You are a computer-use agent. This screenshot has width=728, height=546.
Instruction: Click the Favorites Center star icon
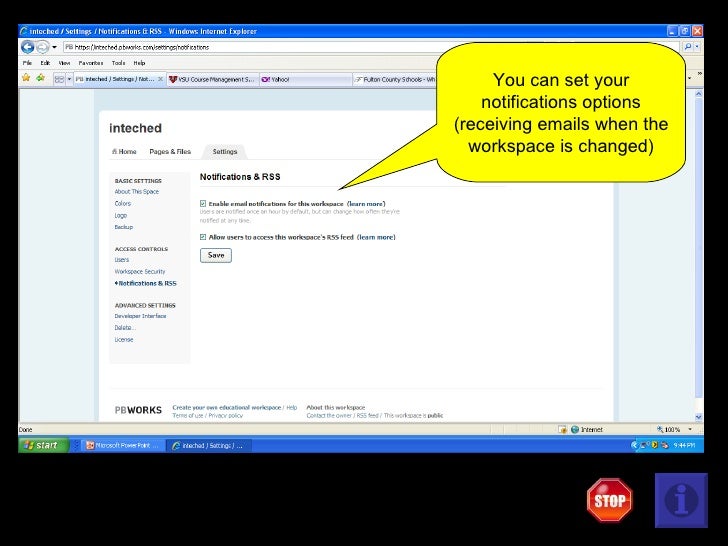(26, 78)
